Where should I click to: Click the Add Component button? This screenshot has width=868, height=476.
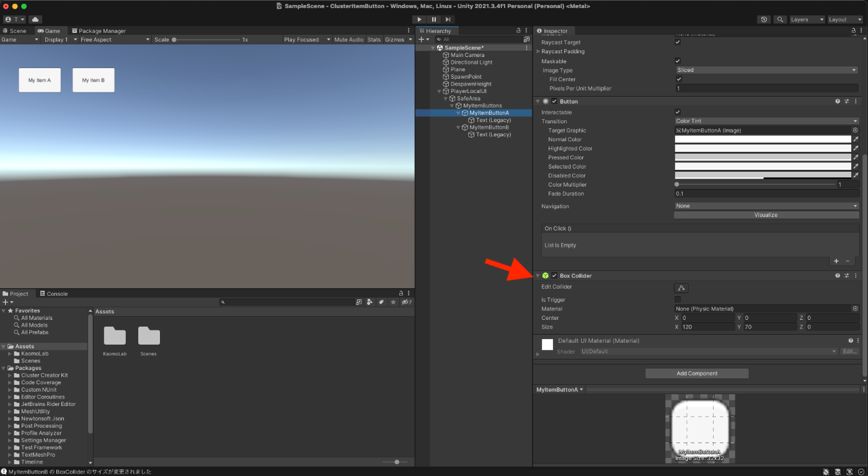click(x=697, y=374)
